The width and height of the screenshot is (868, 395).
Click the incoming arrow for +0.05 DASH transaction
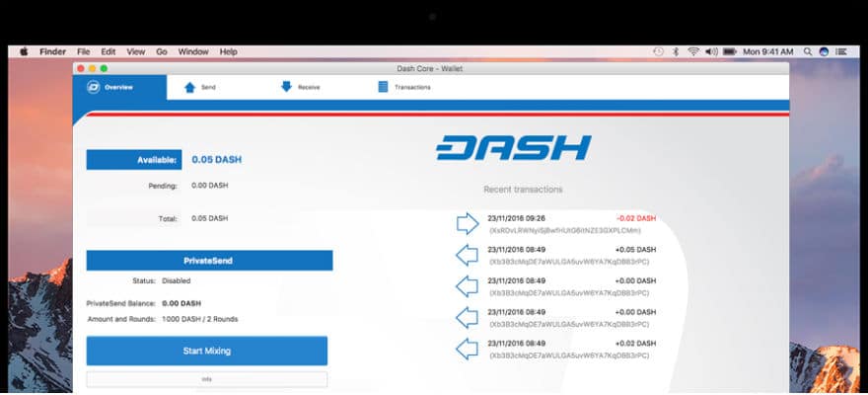[x=468, y=256]
